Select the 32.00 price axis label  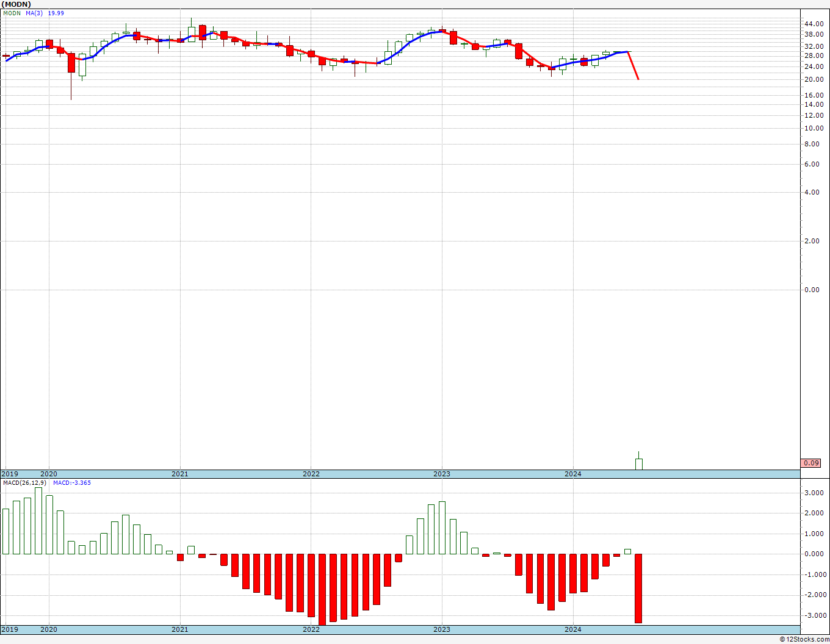(814, 46)
